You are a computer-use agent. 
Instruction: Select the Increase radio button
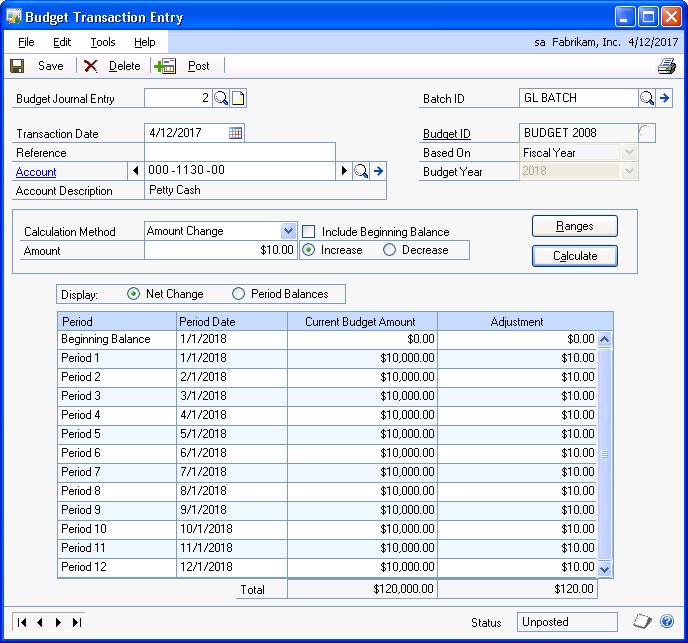pos(308,250)
